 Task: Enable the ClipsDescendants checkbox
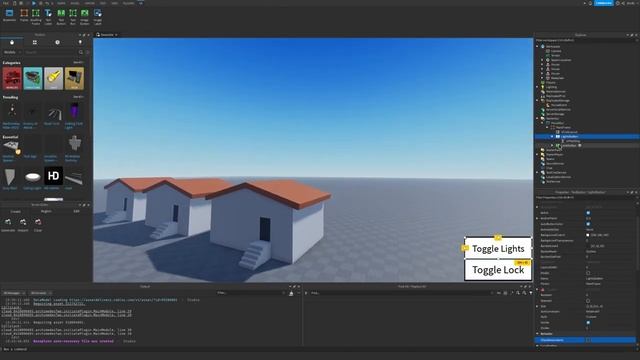click(x=588, y=340)
